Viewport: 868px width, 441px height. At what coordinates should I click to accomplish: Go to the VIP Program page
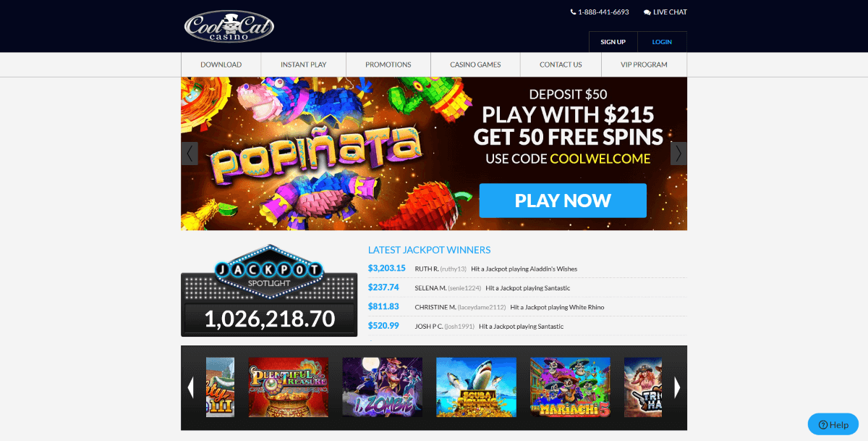[x=644, y=64]
